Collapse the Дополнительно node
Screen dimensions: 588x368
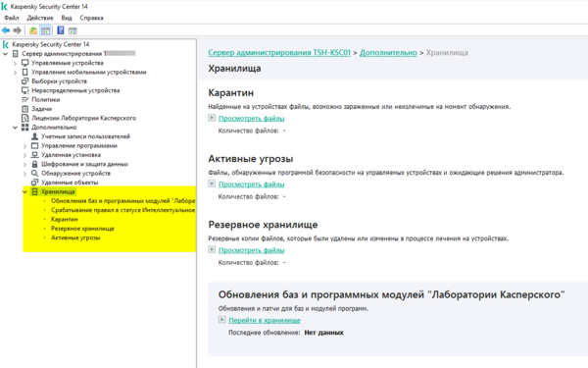click(16, 128)
